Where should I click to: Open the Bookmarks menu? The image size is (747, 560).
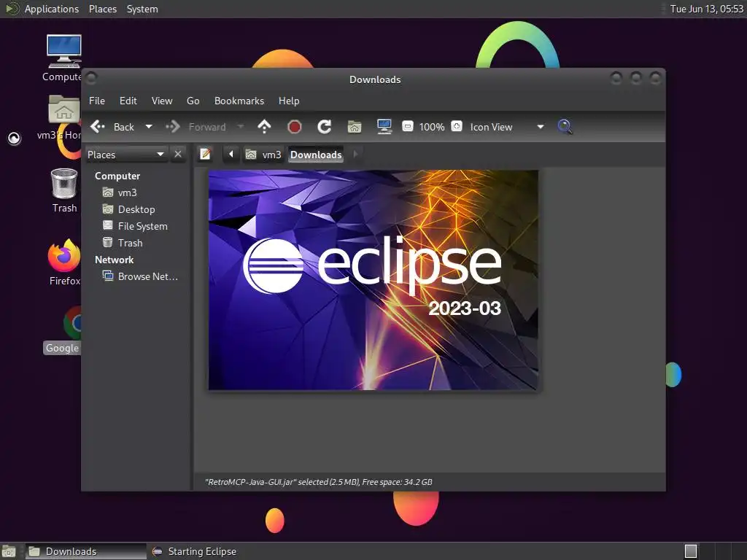coord(239,101)
